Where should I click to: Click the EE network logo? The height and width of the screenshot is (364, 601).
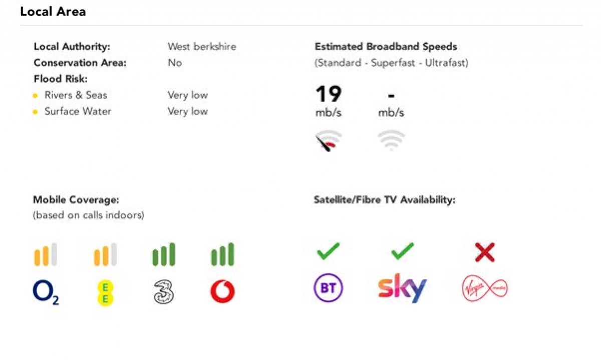tap(106, 293)
